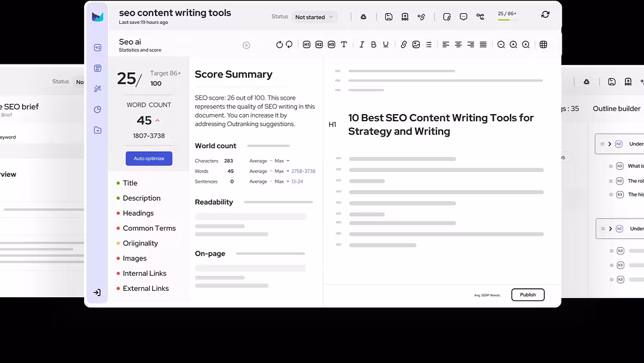The width and height of the screenshot is (644, 363).
Task: Click the Publish button
Action: click(528, 295)
